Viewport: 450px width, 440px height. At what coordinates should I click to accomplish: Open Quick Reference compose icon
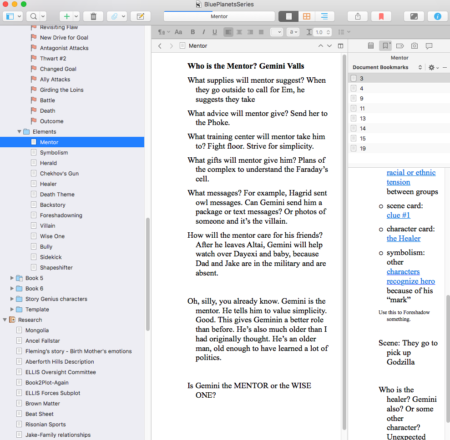click(x=140, y=16)
